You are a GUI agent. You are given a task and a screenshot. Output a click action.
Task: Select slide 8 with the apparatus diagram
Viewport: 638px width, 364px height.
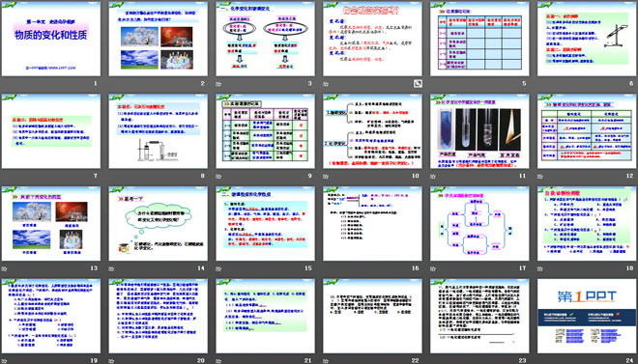159,131
